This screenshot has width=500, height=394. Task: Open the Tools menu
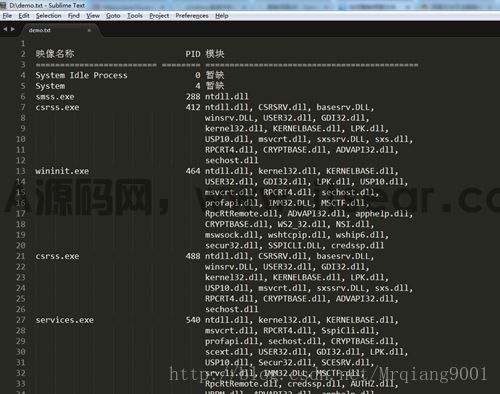tap(135, 16)
